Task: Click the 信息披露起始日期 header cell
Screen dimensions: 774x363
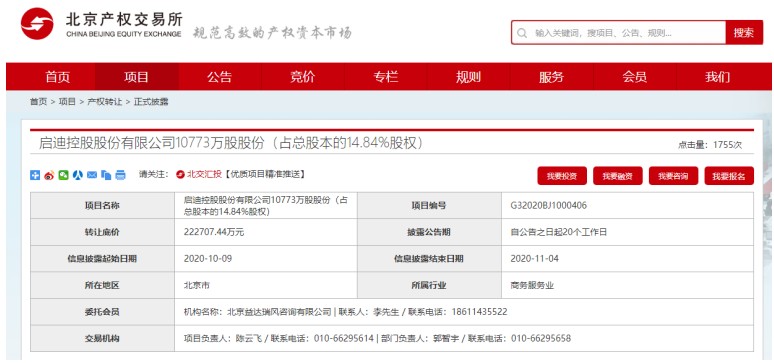Action: click(x=102, y=258)
